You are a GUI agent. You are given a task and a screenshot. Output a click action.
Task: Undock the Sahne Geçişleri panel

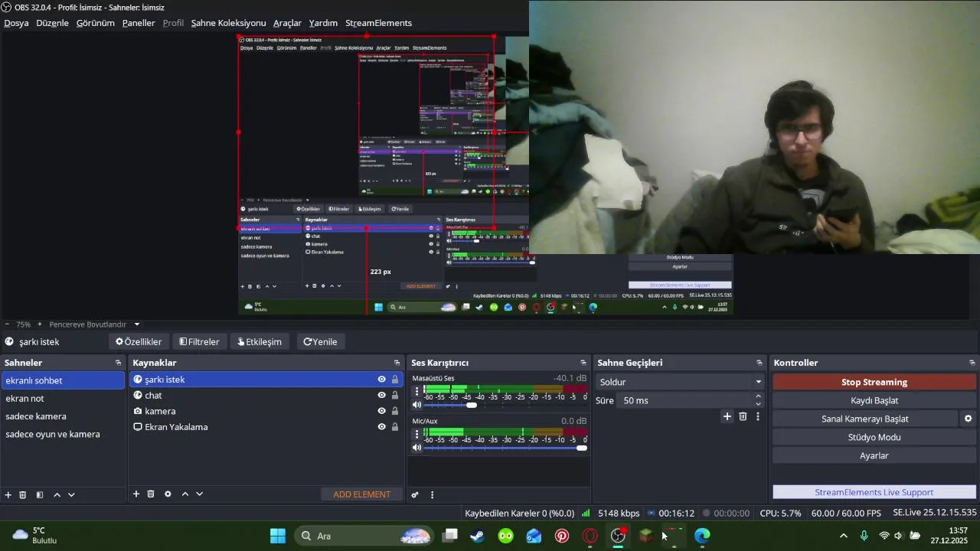[759, 363]
